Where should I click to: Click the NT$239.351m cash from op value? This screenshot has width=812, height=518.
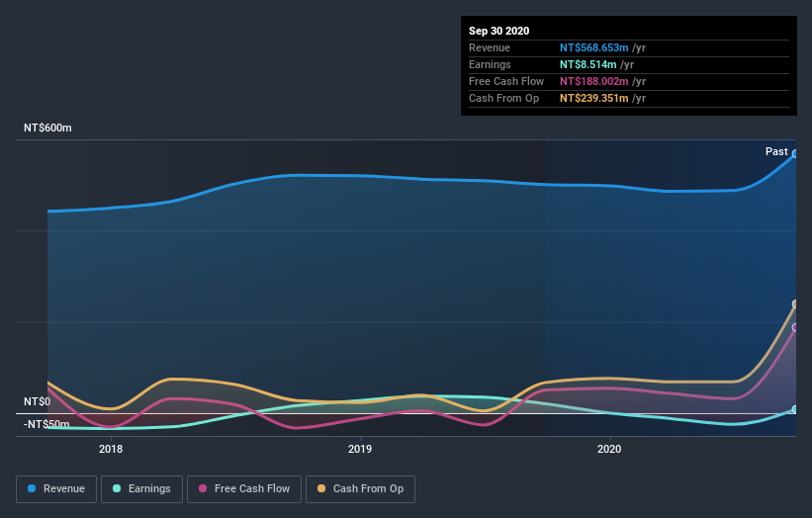click(x=594, y=98)
